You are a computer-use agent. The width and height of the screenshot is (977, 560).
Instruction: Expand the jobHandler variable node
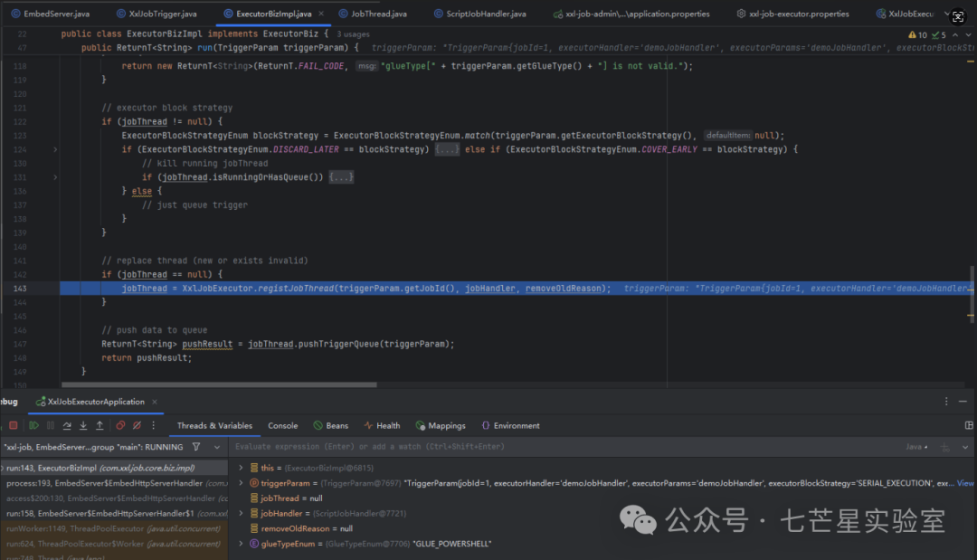click(x=242, y=513)
